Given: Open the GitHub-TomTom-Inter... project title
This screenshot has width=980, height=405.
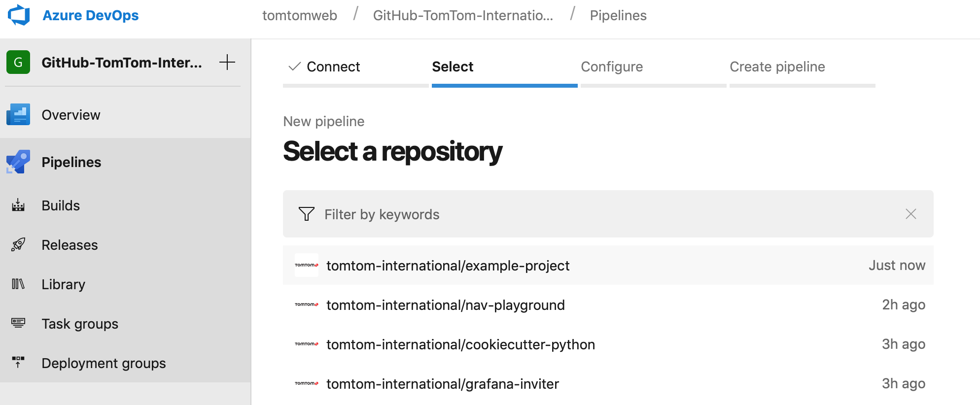Looking at the screenshot, I should coord(122,63).
